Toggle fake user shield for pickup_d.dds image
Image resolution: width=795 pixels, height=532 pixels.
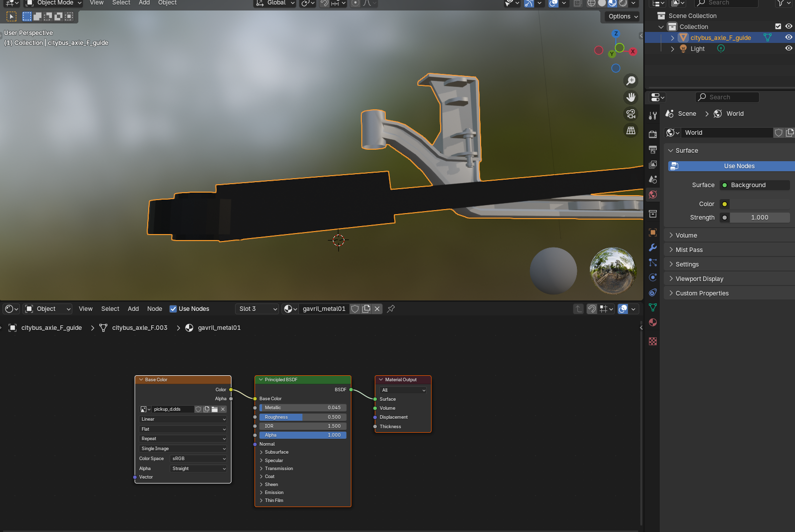click(199, 409)
